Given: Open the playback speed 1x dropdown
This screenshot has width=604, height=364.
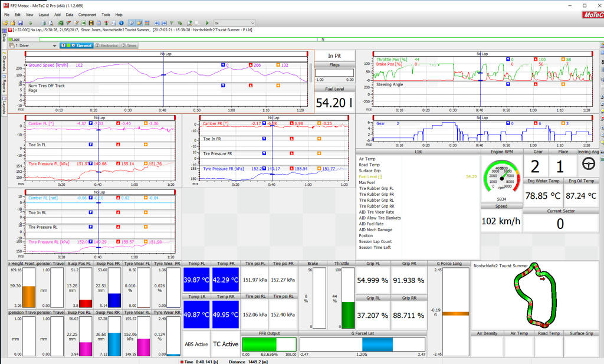Looking at the screenshot, I should click(234, 23).
